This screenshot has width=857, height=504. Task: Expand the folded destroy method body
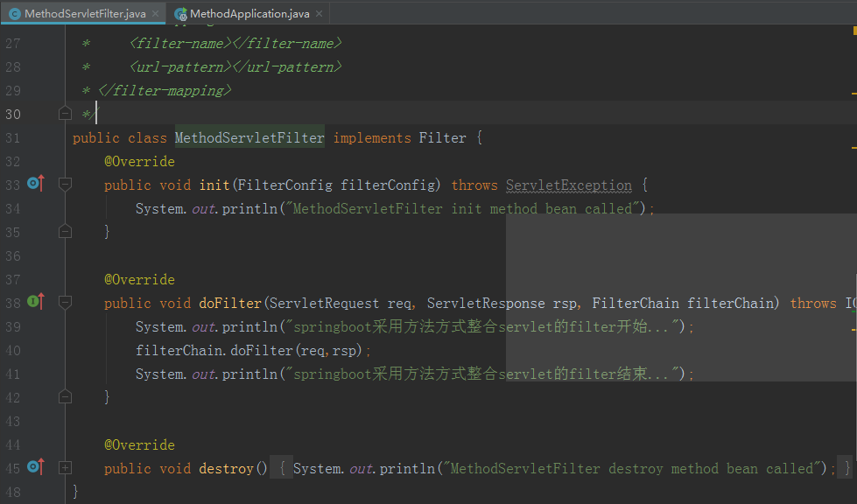click(x=64, y=467)
